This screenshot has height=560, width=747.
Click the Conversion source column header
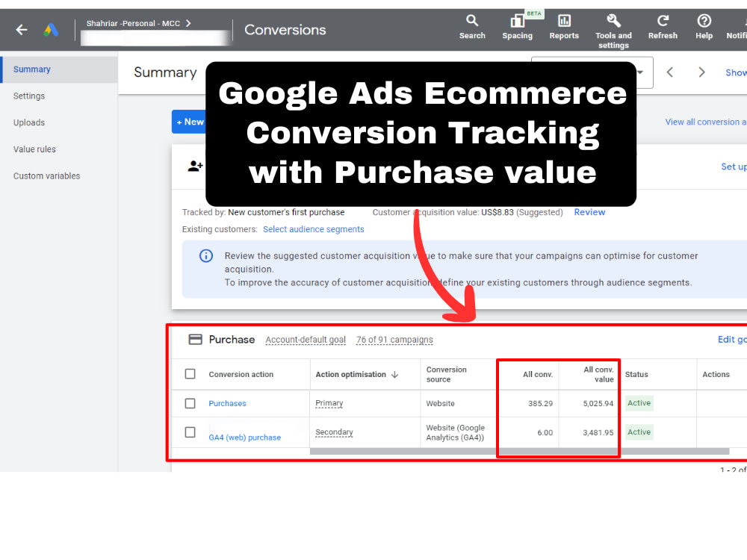click(447, 375)
